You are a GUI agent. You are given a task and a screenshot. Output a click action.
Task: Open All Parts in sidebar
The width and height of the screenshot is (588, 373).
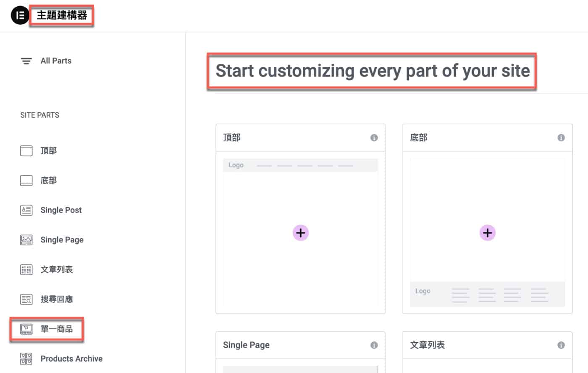[x=56, y=61]
